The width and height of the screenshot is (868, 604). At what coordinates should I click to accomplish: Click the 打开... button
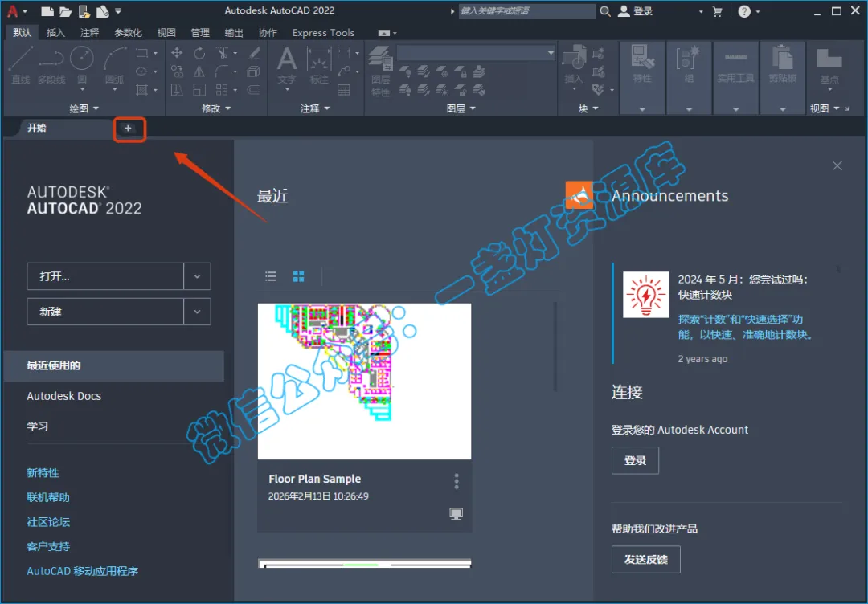coord(105,276)
